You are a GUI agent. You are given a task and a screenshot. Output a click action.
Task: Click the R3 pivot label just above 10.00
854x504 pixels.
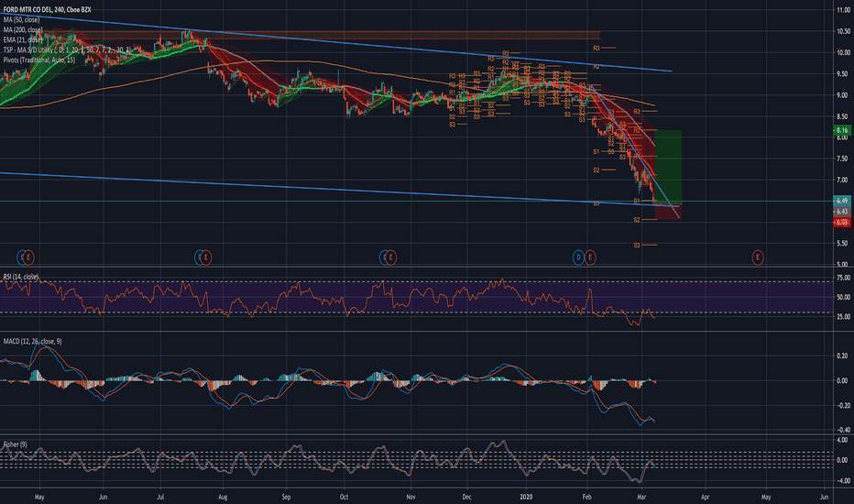tap(597, 48)
